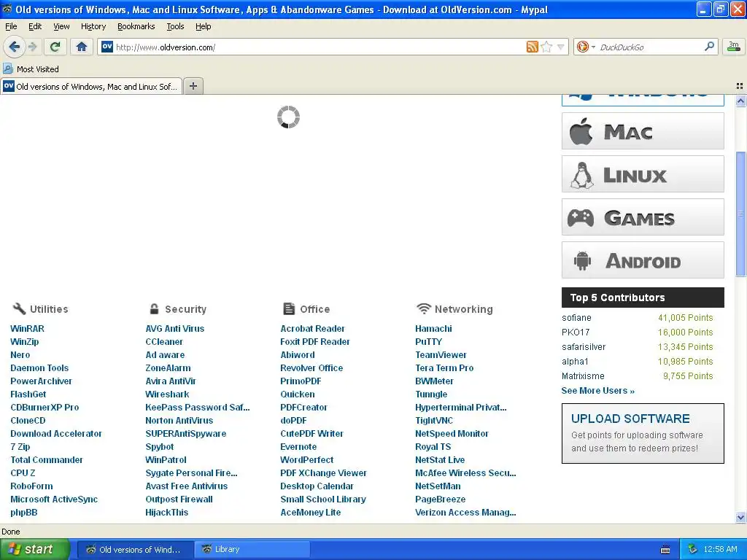Image resolution: width=747 pixels, height=560 pixels.
Task: Click the vertical scrollbar thumb
Action: pyautogui.click(x=740, y=214)
